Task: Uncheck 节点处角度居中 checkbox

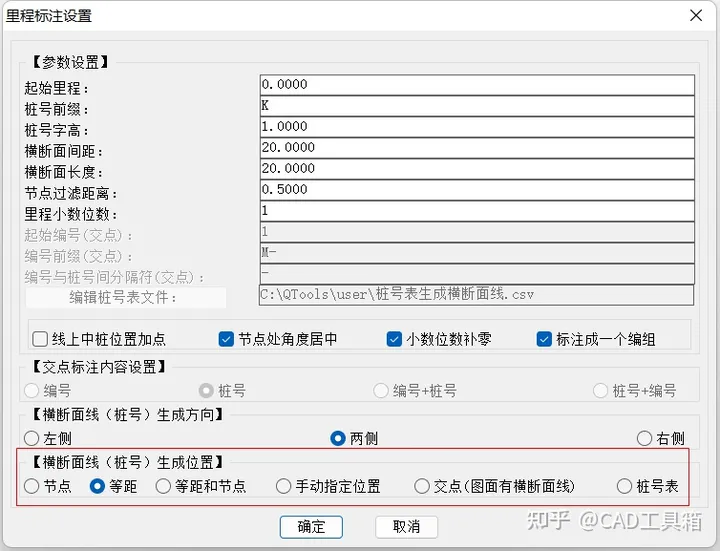Action: point(226,339)
